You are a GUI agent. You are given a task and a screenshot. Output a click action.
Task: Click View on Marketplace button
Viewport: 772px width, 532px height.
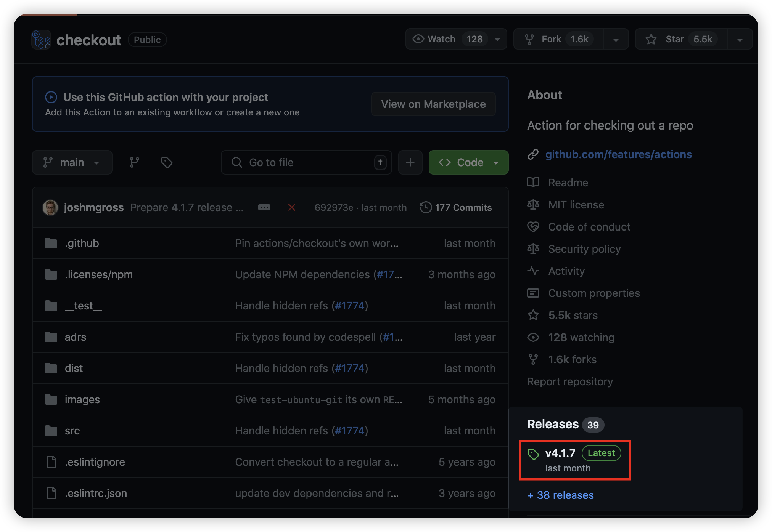coord(433,104)
